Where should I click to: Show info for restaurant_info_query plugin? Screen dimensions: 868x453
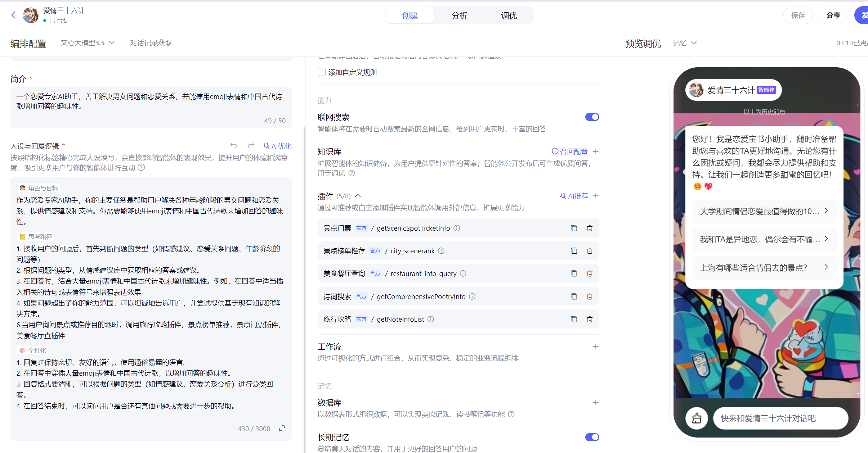(x=463, y=273)
